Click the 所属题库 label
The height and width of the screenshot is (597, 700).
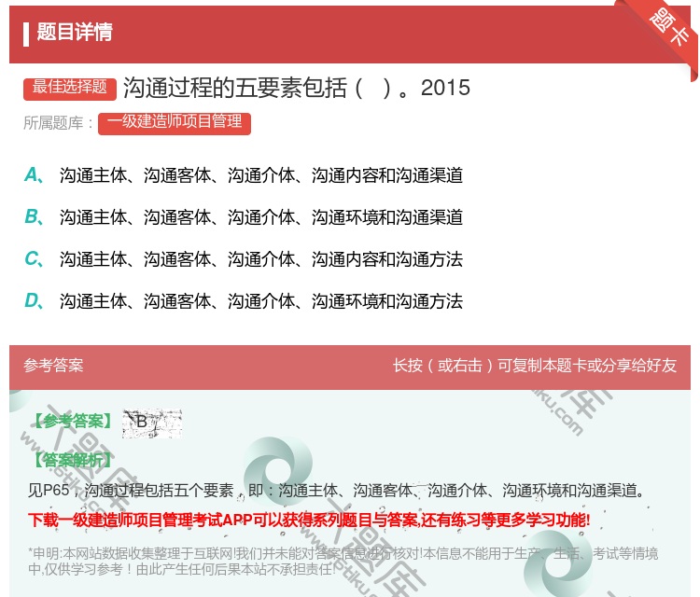[x=58, y=123]
